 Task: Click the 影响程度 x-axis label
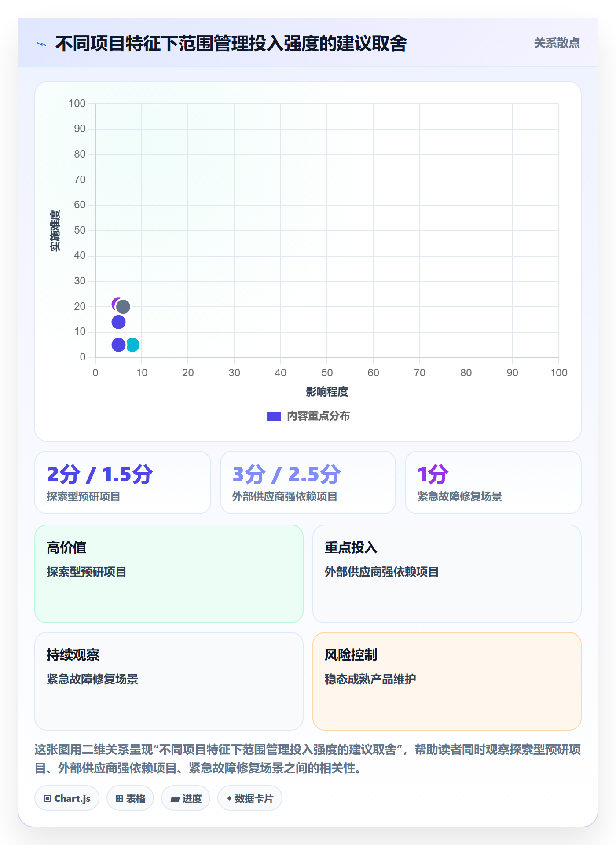[x=327, y=392]
